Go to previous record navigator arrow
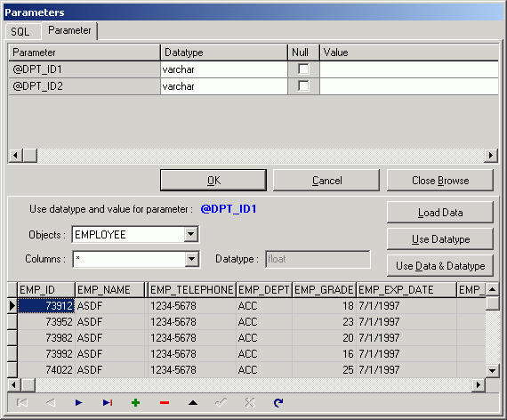Image resolution: width=507 pixels, height=420 pixels. pos(51,402)
